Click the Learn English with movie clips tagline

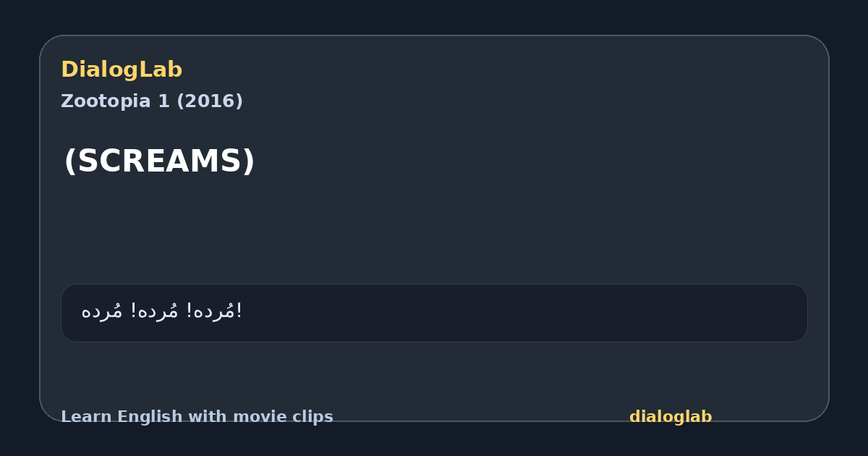pyautogui.click(x=197, y=417)
